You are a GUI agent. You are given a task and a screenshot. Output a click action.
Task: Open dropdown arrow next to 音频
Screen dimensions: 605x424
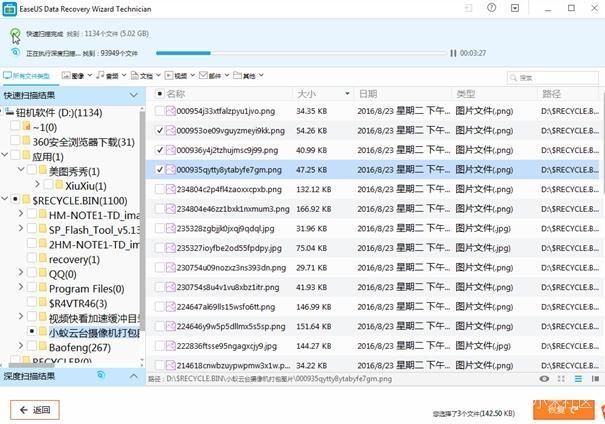124,75
